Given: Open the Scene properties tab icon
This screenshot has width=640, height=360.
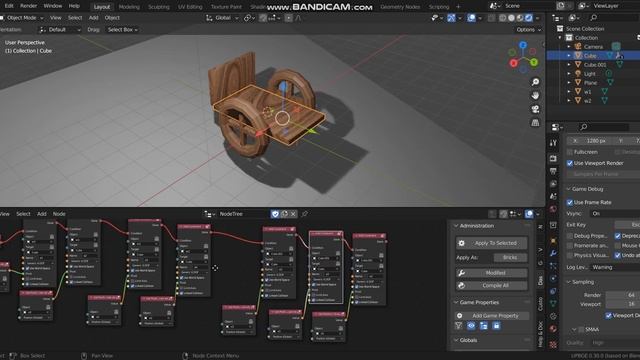Looking at the screenshot, I should pyautogui.click(x=553, y=196).
